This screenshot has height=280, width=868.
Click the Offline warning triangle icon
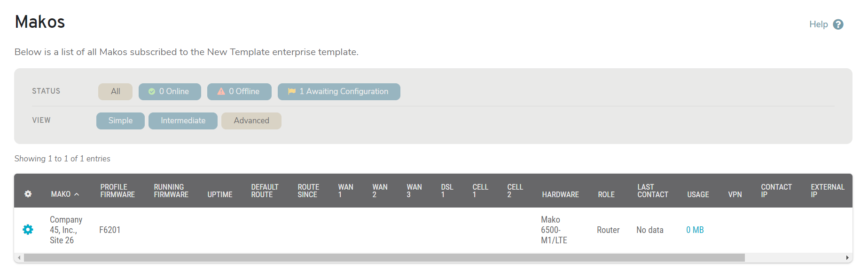(x=221, y=91)
